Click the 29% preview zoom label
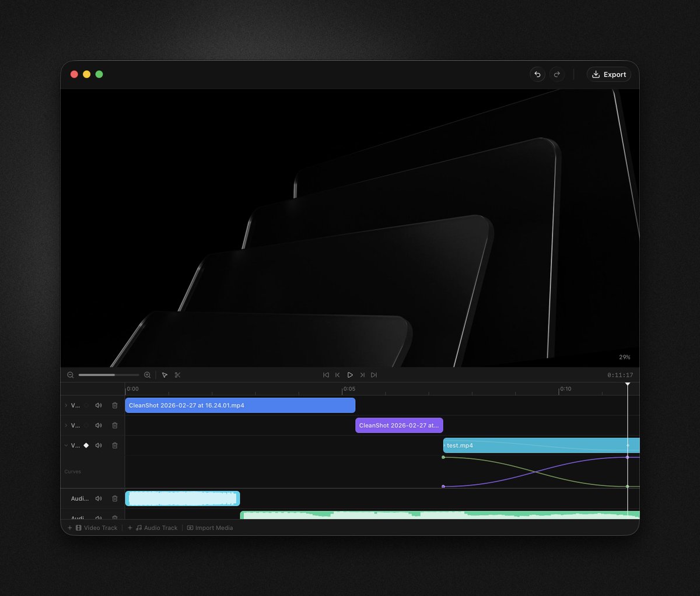The image size is (700, 596). 625,357
